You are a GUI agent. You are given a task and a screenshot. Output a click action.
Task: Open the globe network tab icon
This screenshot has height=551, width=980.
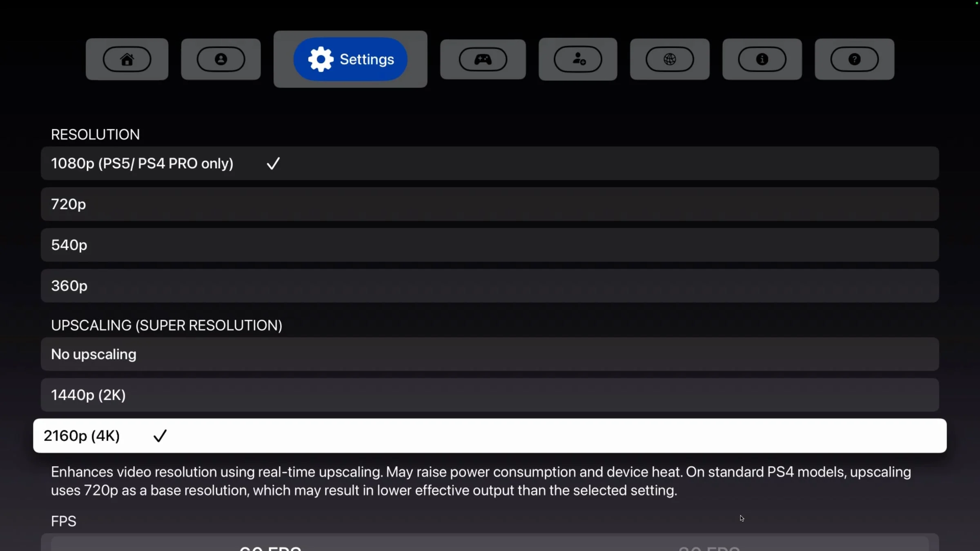670,59
